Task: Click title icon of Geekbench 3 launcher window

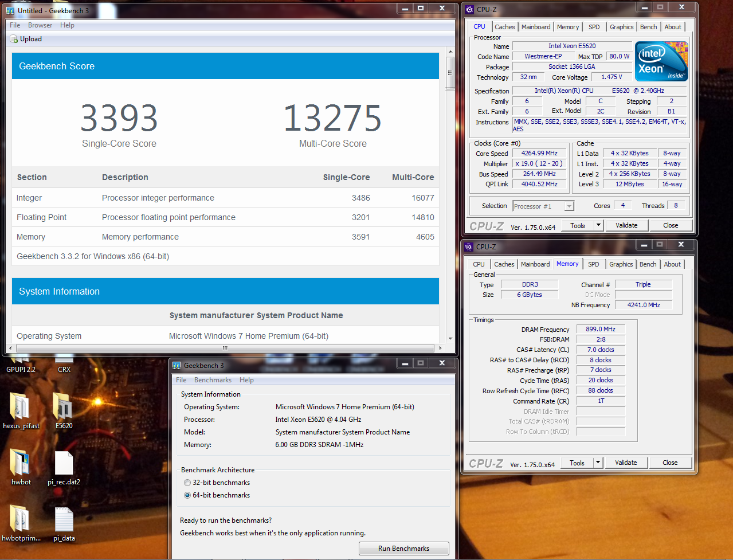Action: click(177, 365)
